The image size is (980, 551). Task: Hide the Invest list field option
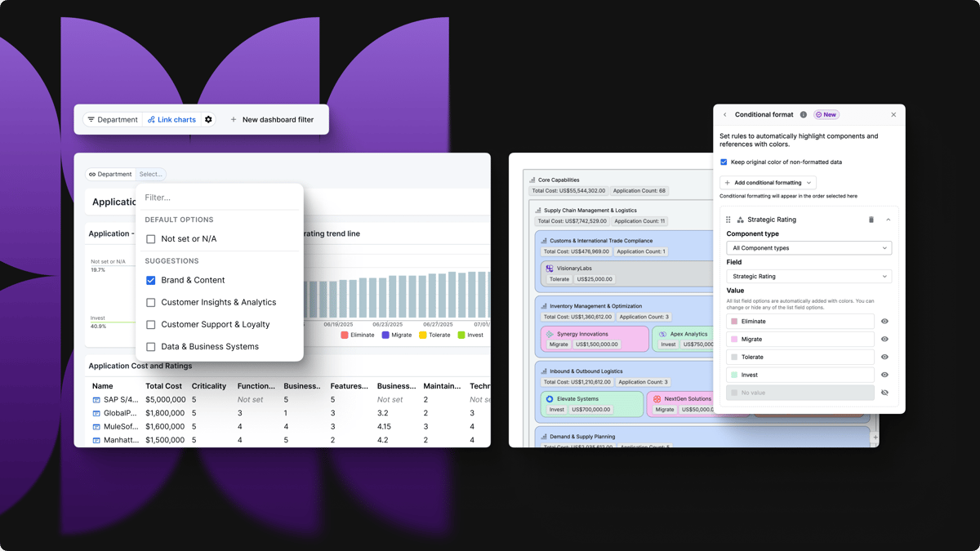coord(884,375)
